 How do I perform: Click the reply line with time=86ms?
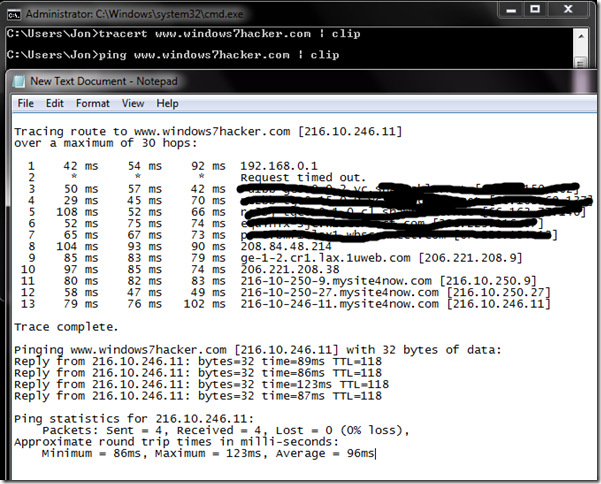[x=198, y=373]
